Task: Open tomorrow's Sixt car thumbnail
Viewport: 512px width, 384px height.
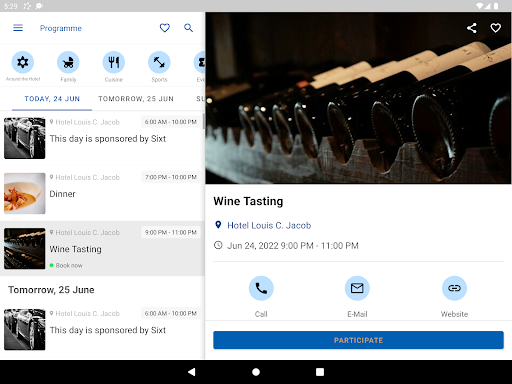Action: click(x=25, y=329)
